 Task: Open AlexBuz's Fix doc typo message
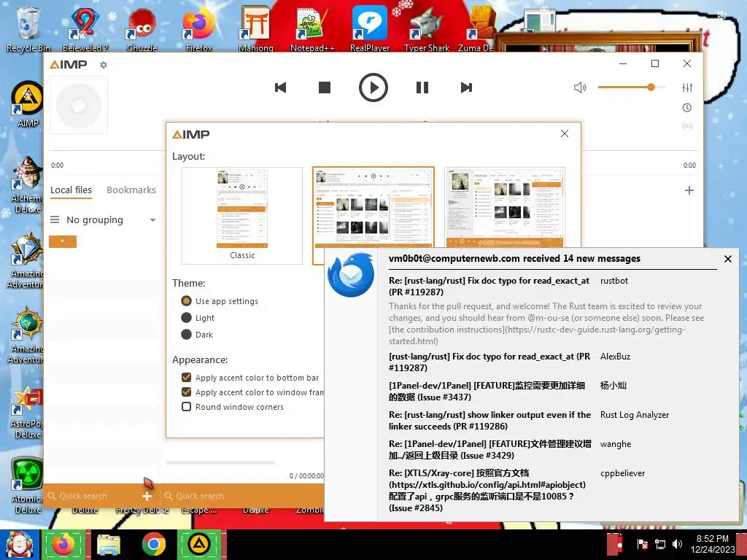tap(489, 362)
